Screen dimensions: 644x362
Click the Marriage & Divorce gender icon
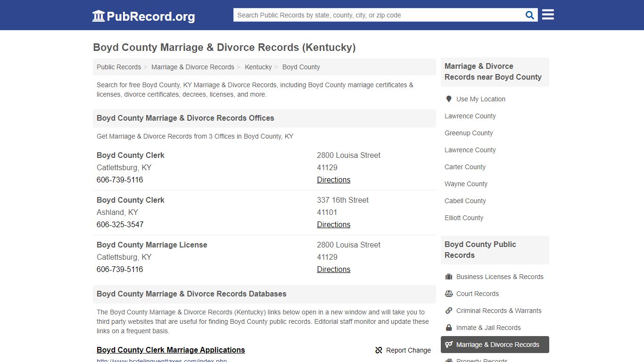(449, 345)
